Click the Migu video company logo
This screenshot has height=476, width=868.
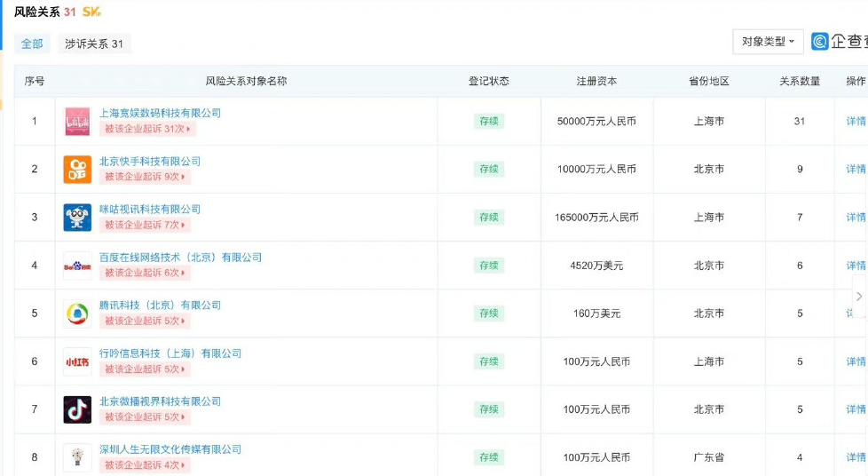coord(77,217)
